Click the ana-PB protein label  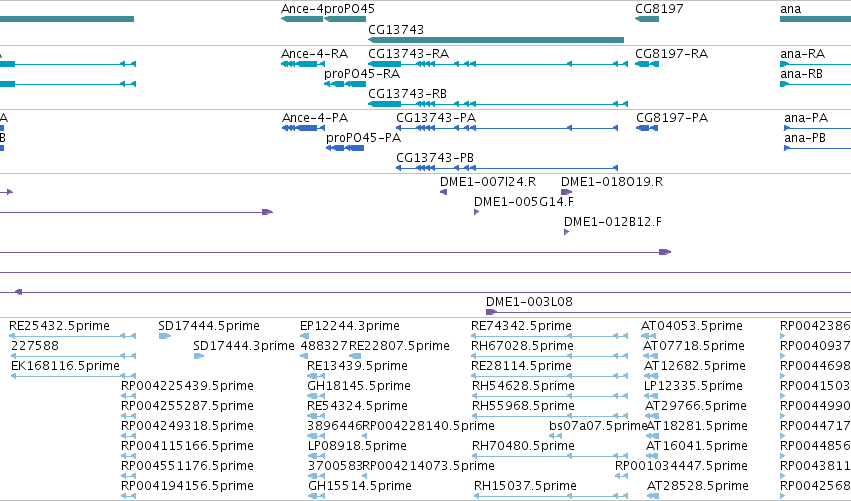pos(805,138)
